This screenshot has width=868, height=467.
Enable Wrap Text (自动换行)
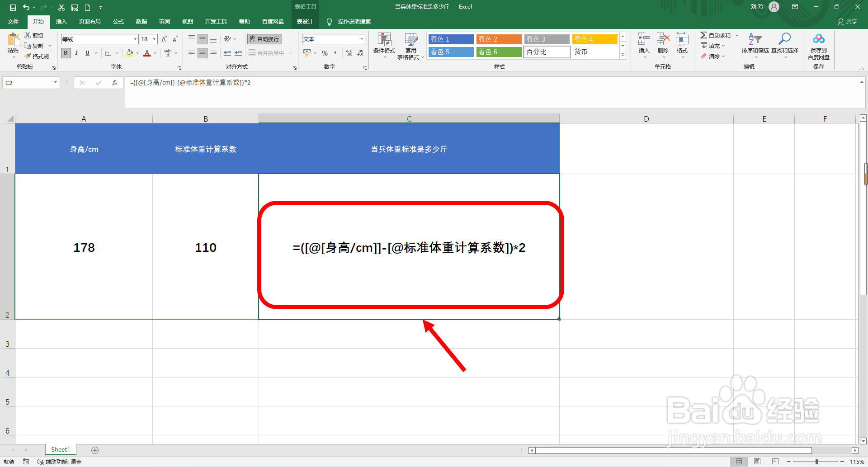tap(264, 39)
